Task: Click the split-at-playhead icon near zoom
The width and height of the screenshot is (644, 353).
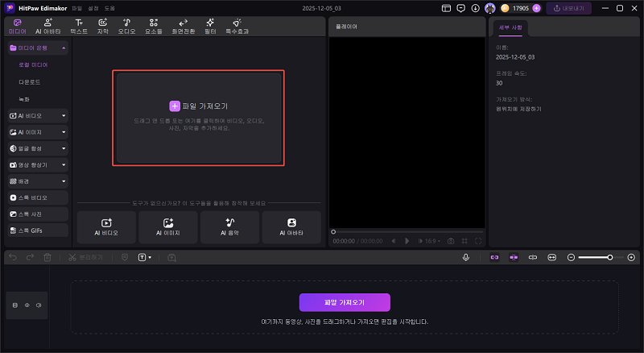Action: tap(533, 258)
